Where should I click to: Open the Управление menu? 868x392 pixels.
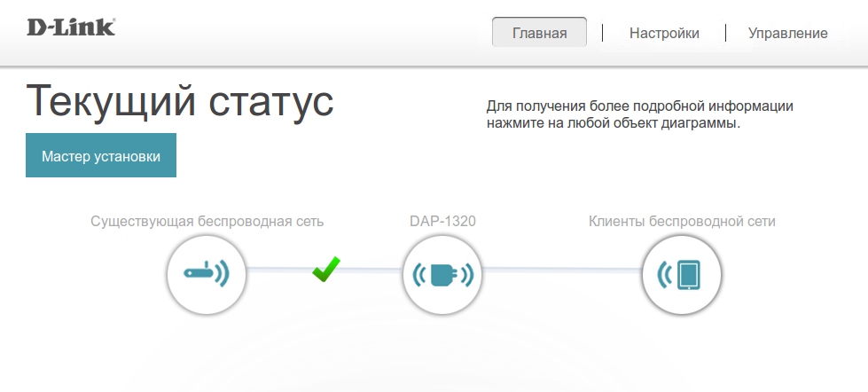pyautogui.click(x=787, y=33)
